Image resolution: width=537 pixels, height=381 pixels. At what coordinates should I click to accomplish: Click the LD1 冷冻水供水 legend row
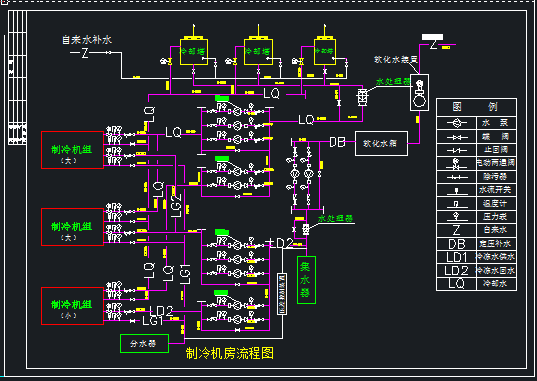(476, 257)
